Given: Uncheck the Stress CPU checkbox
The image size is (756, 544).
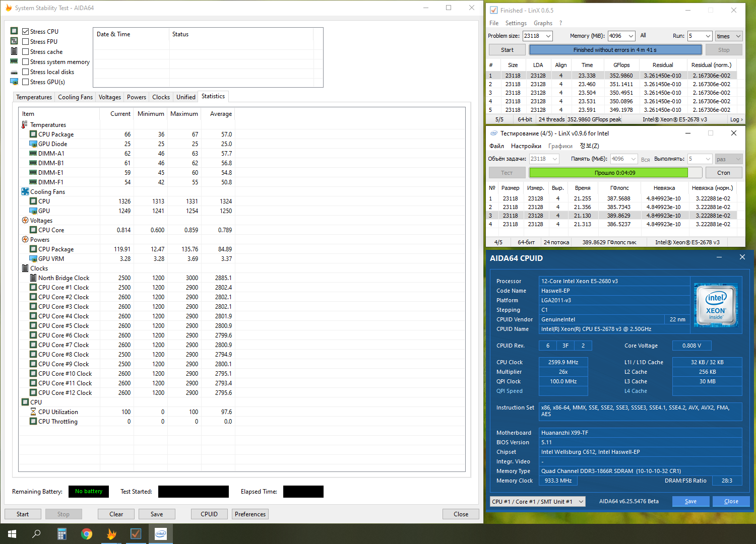Looking at the screenshot, I should (25, 31).
